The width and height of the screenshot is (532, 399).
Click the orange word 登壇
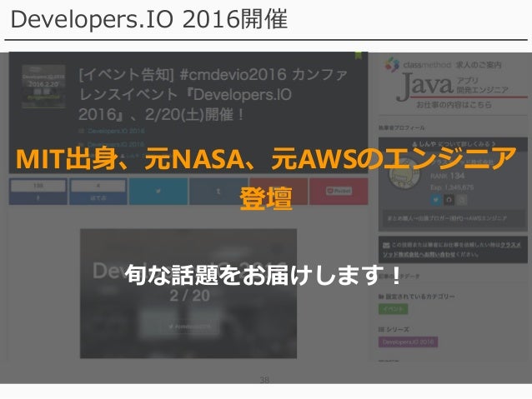266,198
